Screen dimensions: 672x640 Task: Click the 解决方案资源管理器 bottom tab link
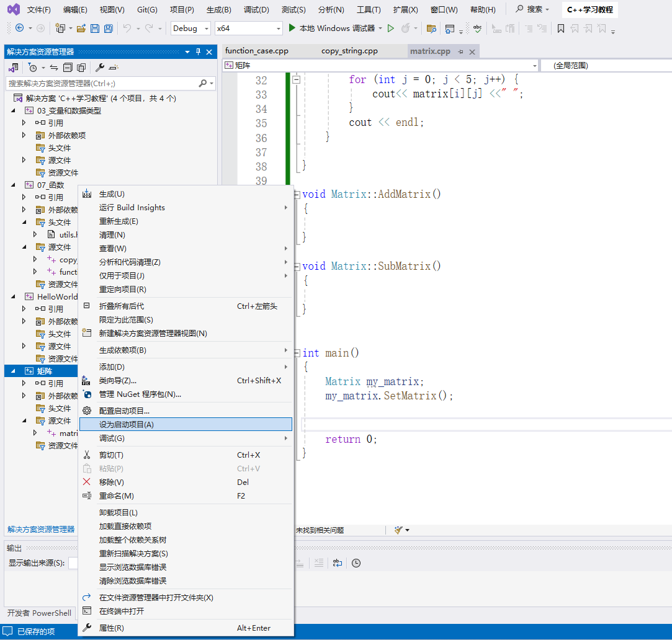coord(41,530)
